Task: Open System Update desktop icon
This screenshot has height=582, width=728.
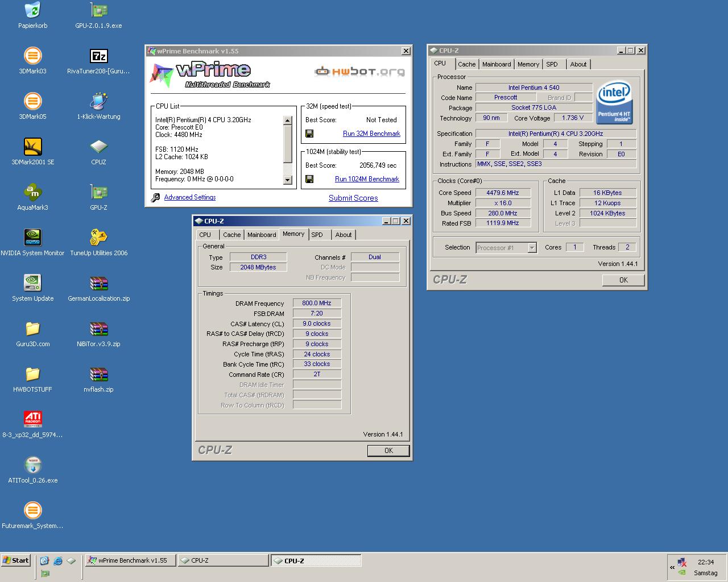Action: tap(32, 283)
